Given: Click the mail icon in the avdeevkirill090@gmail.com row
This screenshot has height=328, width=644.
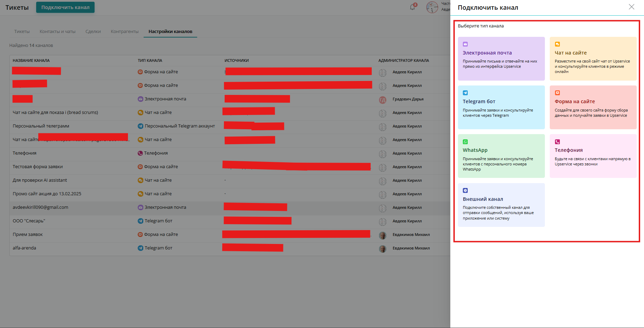Looking at the screenshot, I should pos(140,207).
